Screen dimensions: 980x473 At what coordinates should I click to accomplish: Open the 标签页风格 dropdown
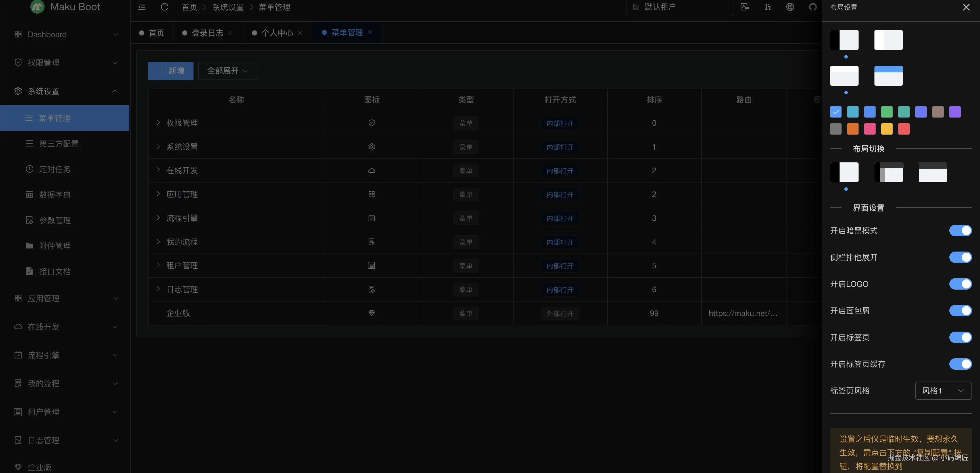click(x=943, y=390)
